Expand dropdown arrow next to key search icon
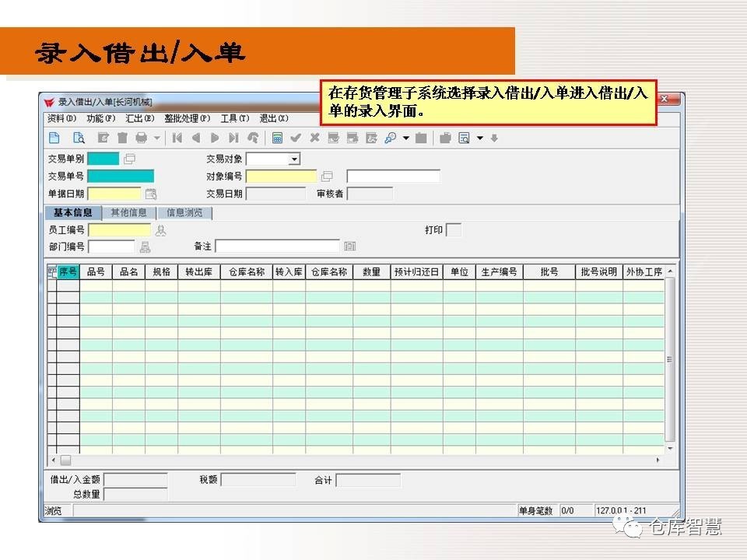747x560 pixels. click(405, 138)
